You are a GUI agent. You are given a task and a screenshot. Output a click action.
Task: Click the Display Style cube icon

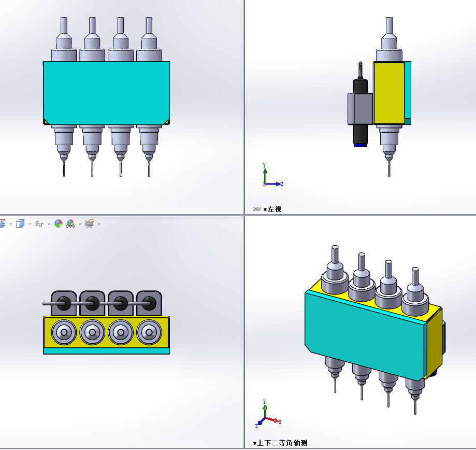pos(20,224)
